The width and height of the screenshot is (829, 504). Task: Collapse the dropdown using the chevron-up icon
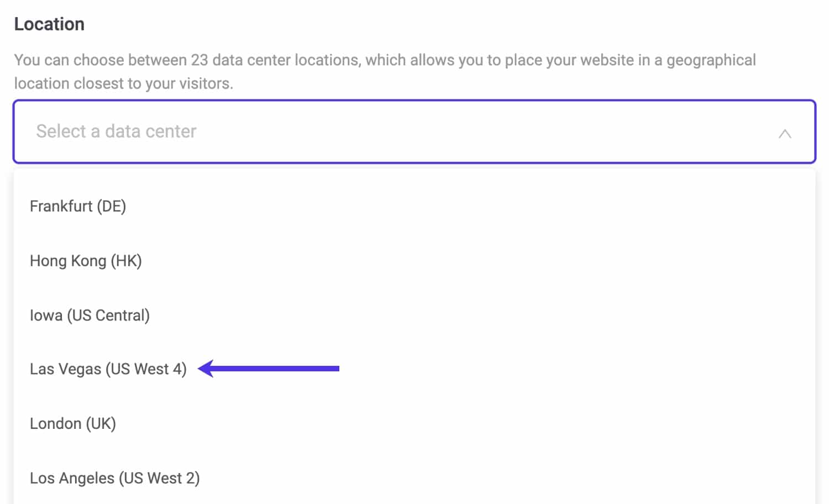tap(784, 133)
